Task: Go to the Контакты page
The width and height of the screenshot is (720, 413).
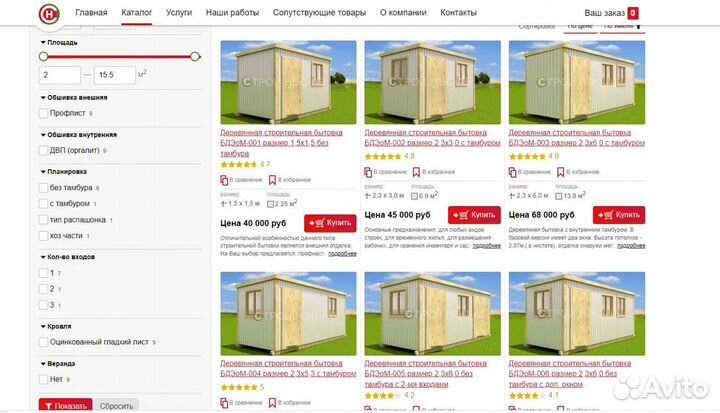Action: pos(458,12)
